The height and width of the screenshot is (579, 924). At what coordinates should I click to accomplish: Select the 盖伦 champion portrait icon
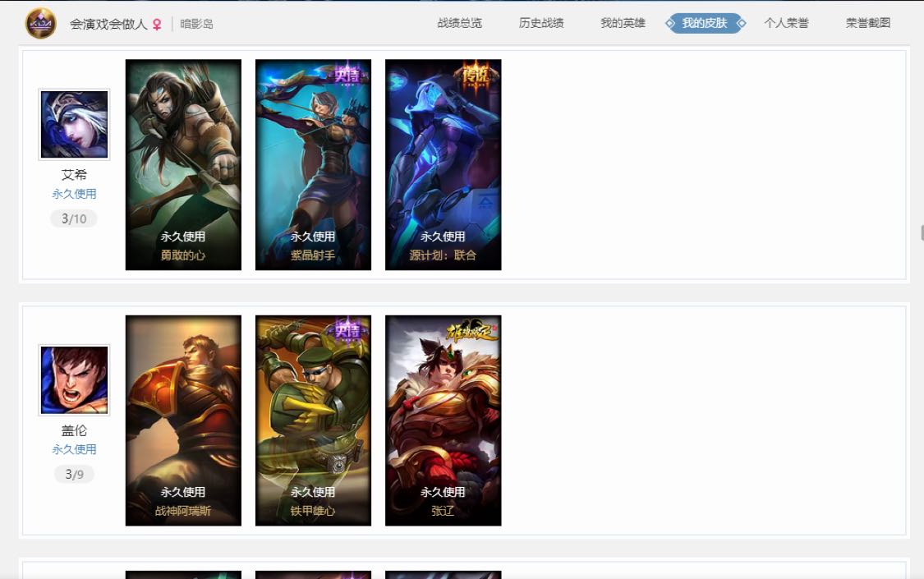coord(74,380)
